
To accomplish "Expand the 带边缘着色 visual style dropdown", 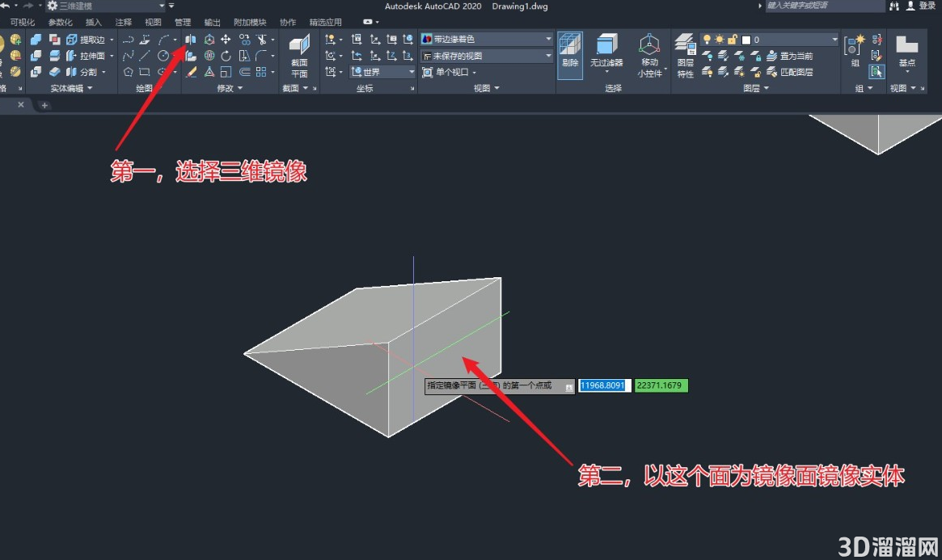I will (487, 39).
